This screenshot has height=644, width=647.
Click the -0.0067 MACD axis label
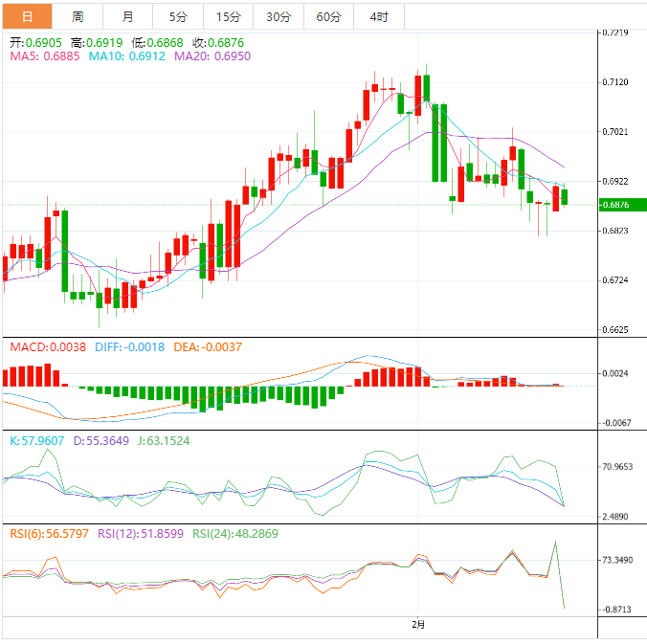click(616, 423)
